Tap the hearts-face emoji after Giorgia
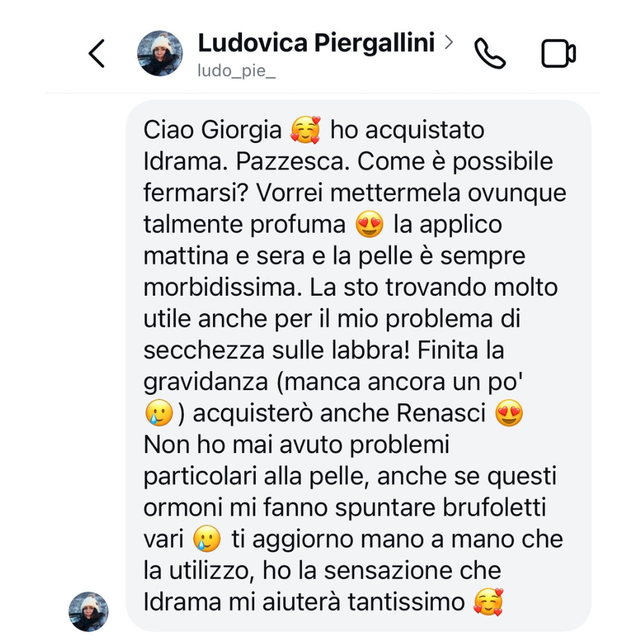The image size is (644, 644). coord(305,130)
